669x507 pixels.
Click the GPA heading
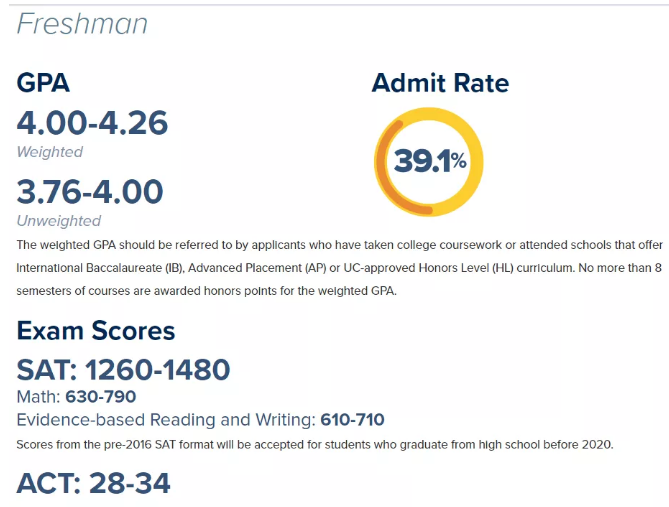[43, 84]
